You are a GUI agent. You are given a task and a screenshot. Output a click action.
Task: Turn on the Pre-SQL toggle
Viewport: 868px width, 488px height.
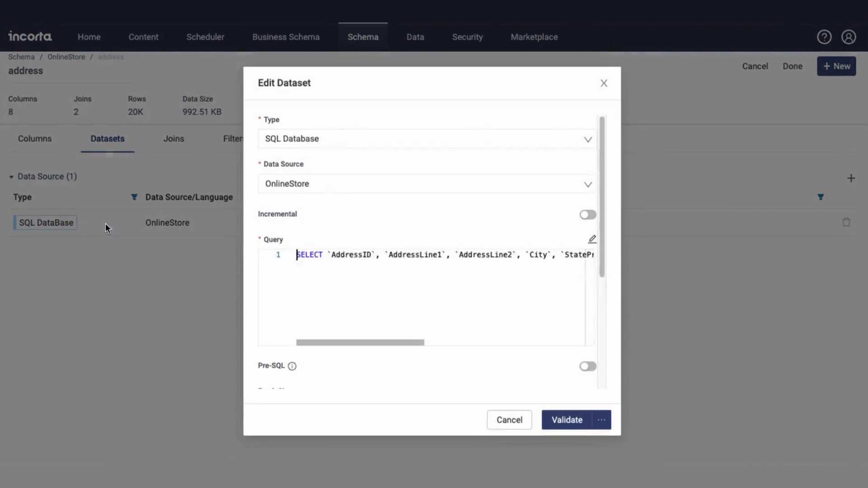[x=587, y=366]
